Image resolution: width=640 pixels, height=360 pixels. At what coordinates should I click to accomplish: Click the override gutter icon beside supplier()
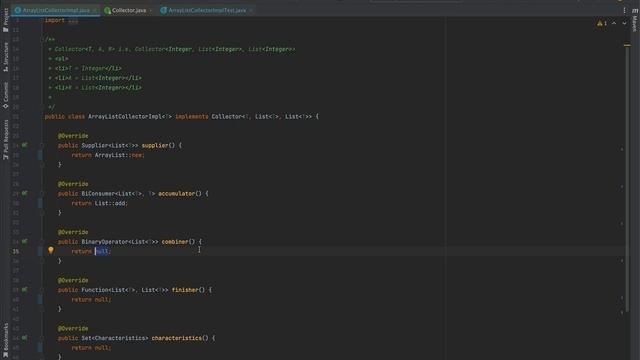24,145
